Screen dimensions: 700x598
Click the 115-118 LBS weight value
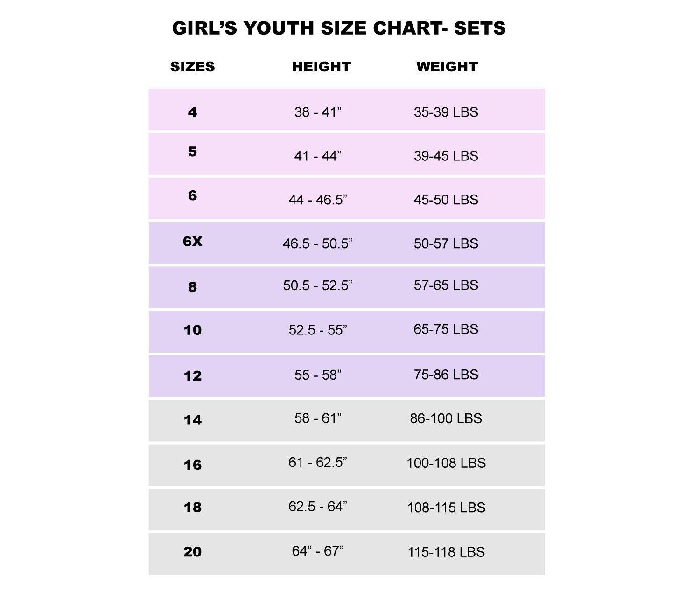[x=446, y=552]
